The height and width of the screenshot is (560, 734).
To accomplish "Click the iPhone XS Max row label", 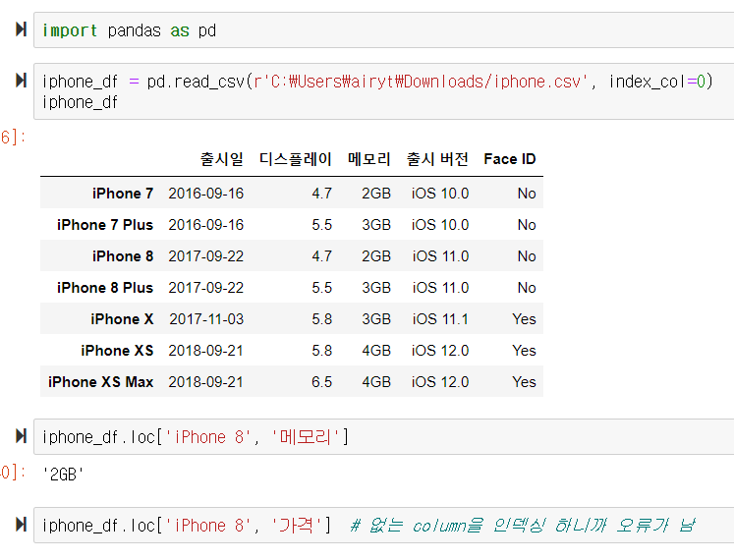I will (x=100, y=381).
